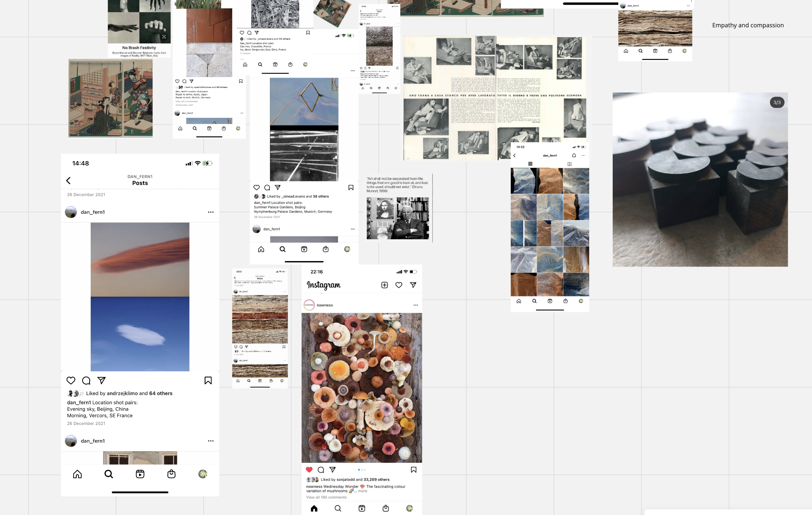Switch to Search tab under mushroom post

[x=338, y=508]
